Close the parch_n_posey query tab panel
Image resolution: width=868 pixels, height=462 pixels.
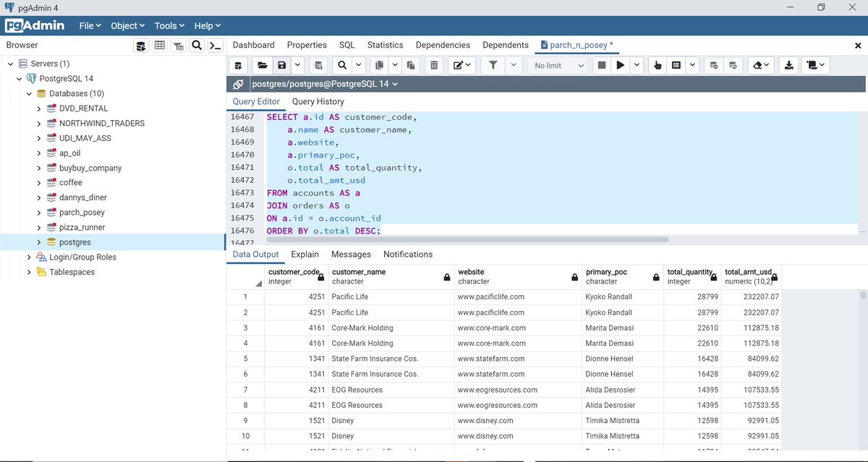858,46
